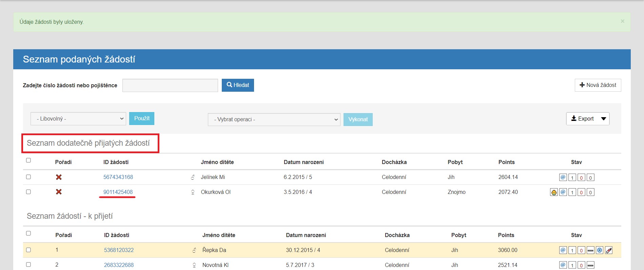Open application link 5674343168
The height and width of the screenshot is (270, 644).
pos(118,177)
